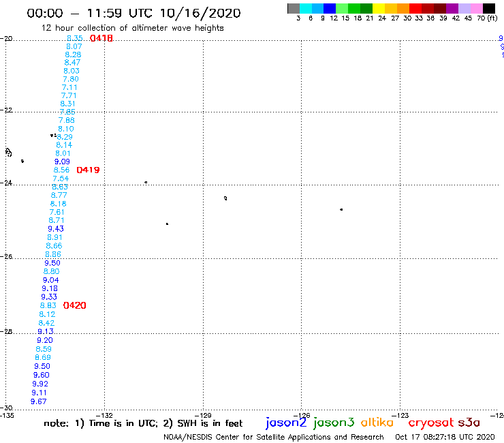Click the red time label 0419
The image size is (504, 443).
[88, 170]
